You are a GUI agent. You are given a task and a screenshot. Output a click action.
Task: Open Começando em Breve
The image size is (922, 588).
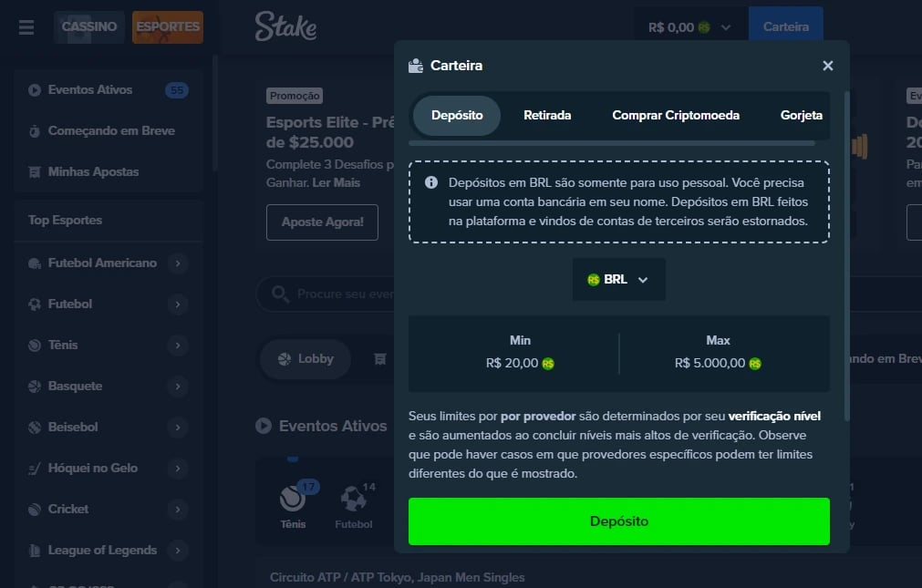point(109,131)
